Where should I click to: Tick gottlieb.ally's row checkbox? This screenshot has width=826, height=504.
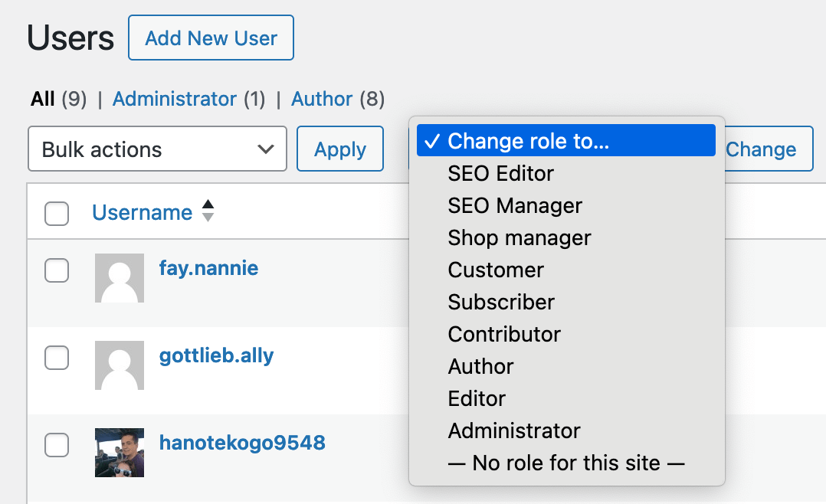click(57, 358)
